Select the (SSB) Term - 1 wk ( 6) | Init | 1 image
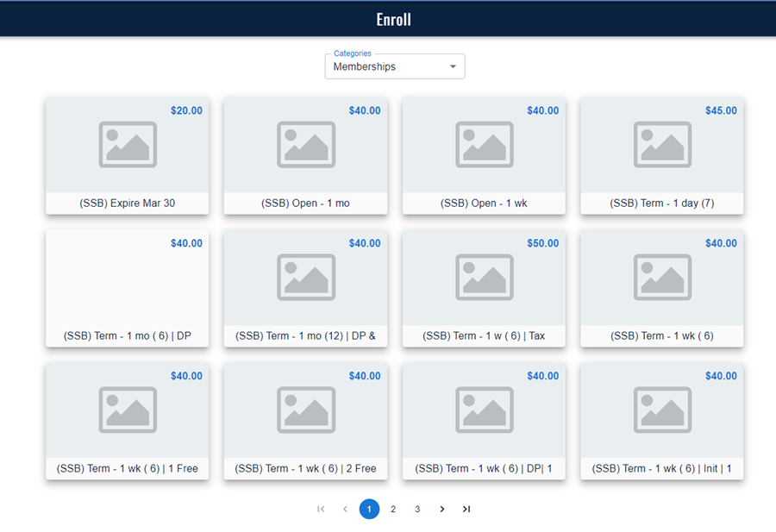This screenshot has width=776, height=532. pos(662,410)
